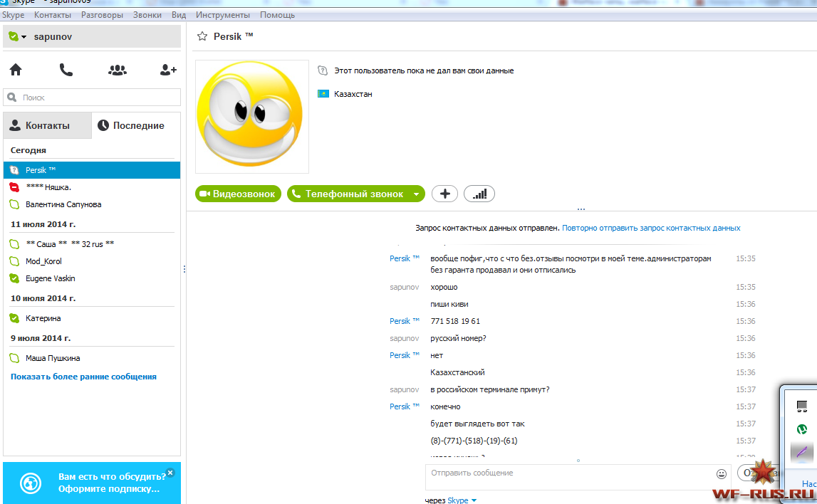Select Eugene Vaskin conversation
Image resolution: width=817 pixels, height=504 pixels.
point(50,278)
